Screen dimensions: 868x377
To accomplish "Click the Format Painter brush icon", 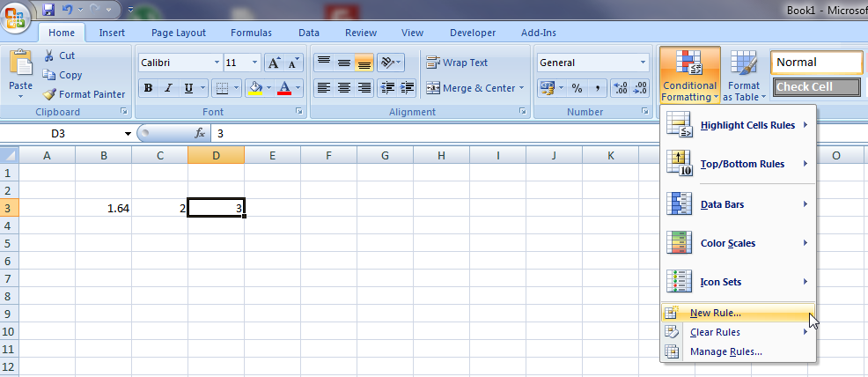I will [49, 94].
